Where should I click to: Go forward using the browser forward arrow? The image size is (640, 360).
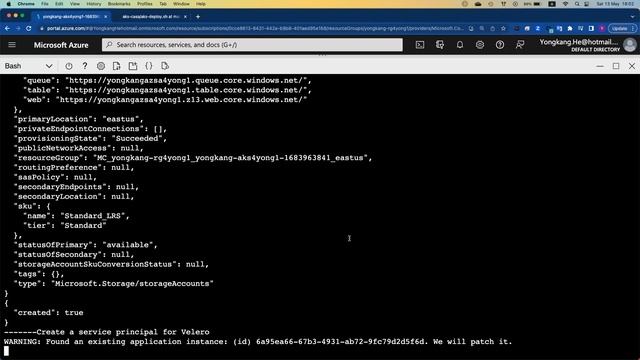pyautogui.click(x=18, y=29)
